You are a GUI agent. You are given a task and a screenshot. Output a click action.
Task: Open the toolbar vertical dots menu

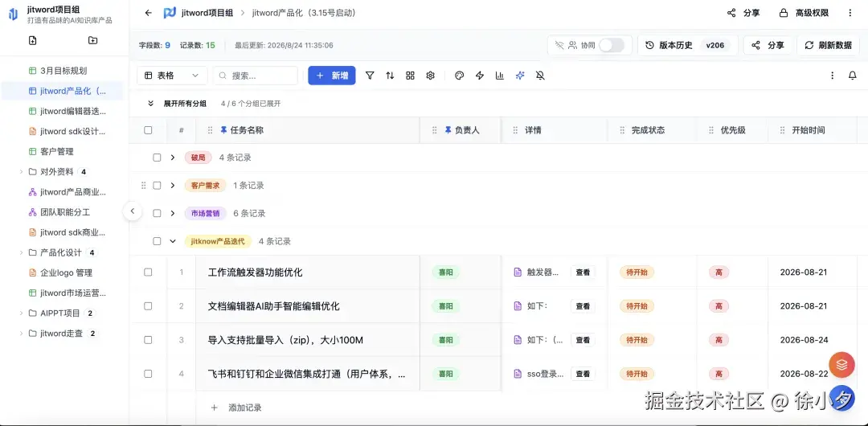(832, 76)
